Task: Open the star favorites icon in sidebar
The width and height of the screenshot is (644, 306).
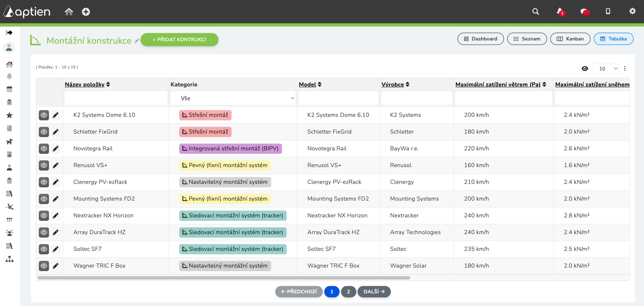Action: (9, 115)
